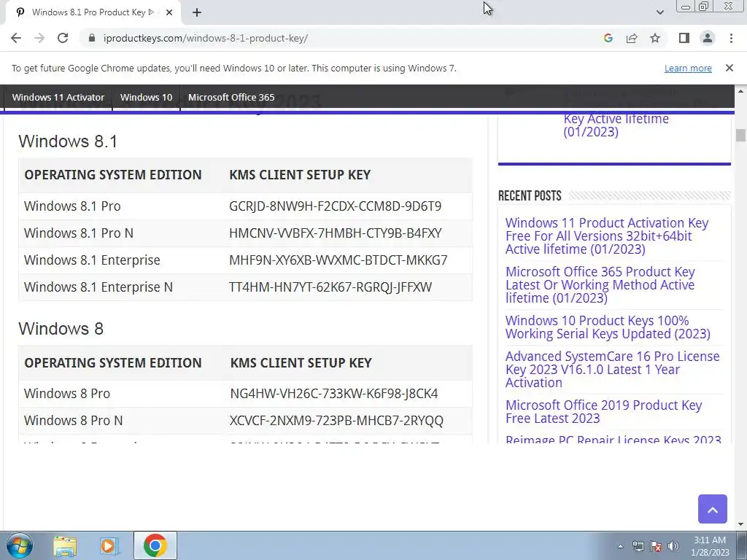Click the forward navigation arrow
This screenshot has height=560, width=747.
[39, 38]
